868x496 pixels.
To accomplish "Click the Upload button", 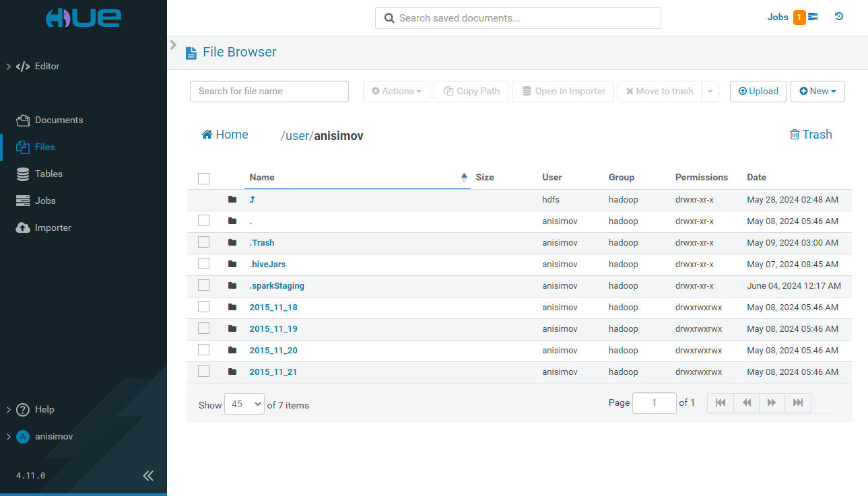I will coord(758,92).
